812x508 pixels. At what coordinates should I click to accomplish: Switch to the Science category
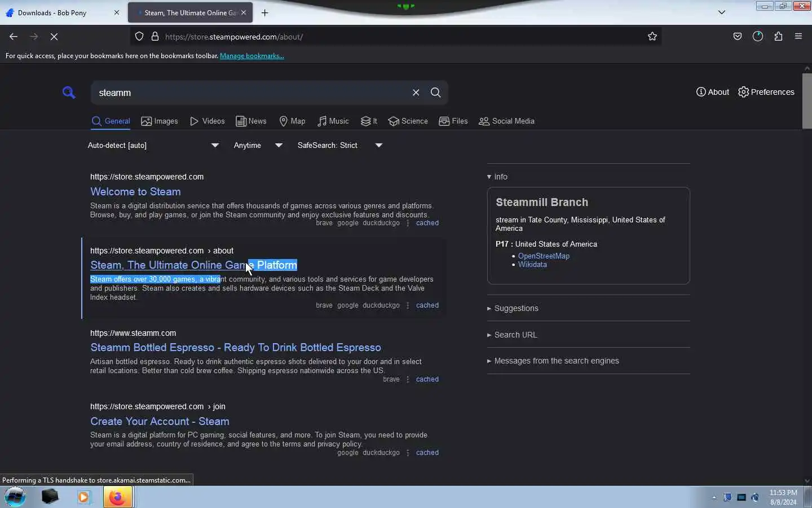(408, 121)
